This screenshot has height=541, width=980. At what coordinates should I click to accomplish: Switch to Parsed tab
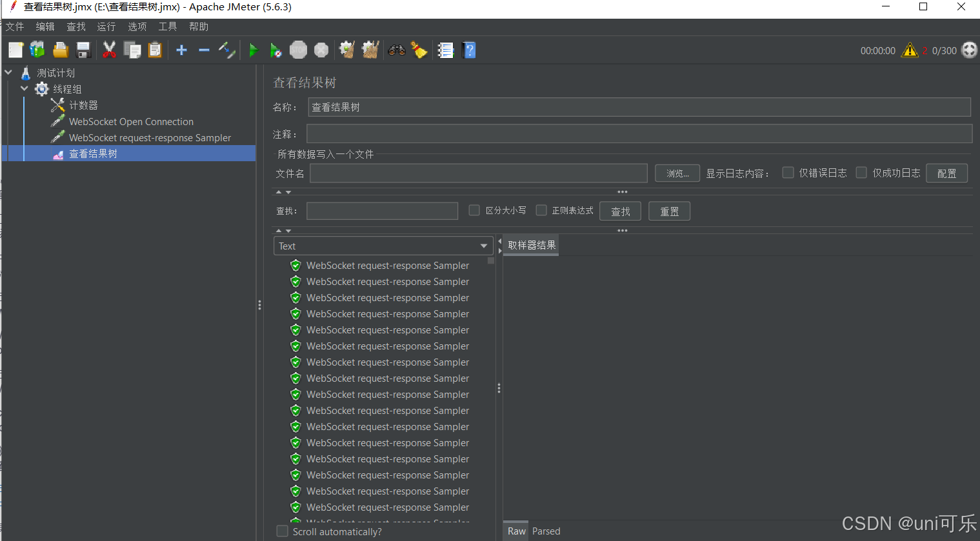click(546, 531)
